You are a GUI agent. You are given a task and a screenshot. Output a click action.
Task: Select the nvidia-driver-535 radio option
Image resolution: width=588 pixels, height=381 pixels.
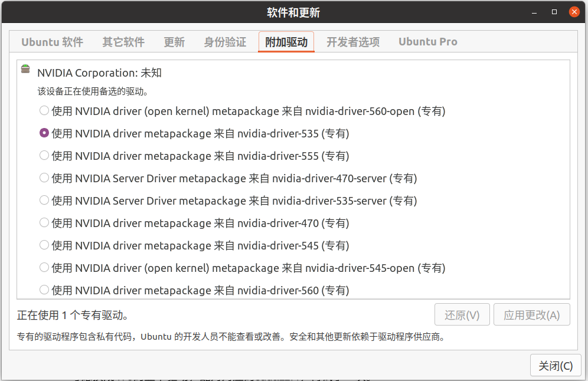tap(44, 133)
